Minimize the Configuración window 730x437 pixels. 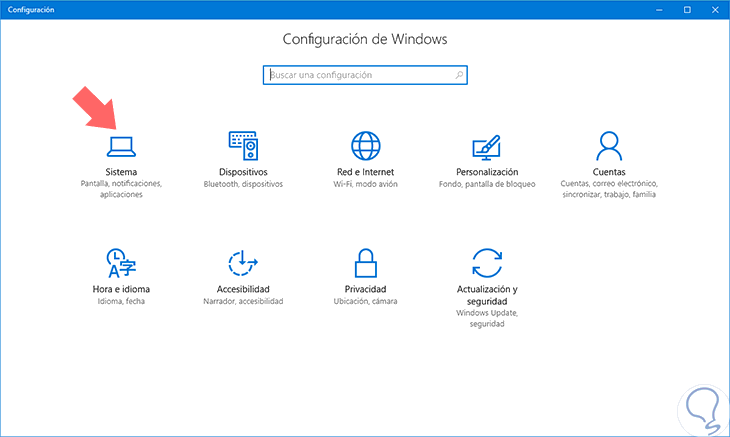659,9
